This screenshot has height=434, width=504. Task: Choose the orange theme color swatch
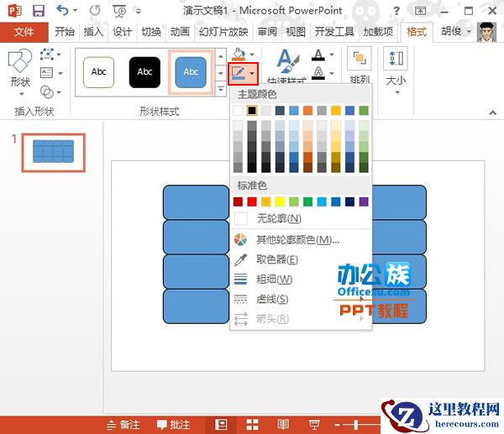(x=307, y=111)
